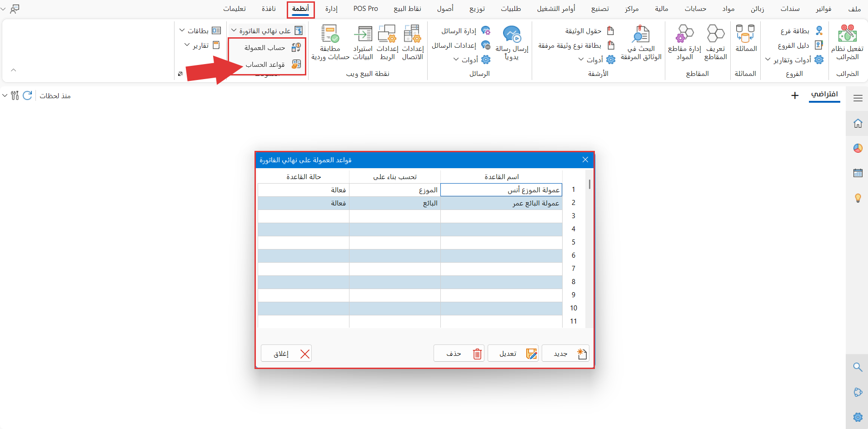868x429 pixels.
Task: Open البحث في الوثائق المرفقة search tool
Action: 641,42
